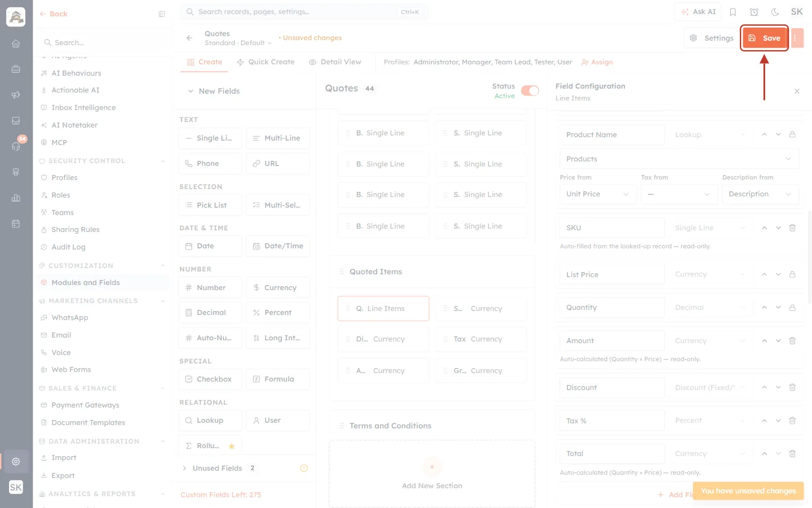Add New Section placeholder in layout
Image resolution: width=812 pixels, height=508 pixels.
point(432,474)
